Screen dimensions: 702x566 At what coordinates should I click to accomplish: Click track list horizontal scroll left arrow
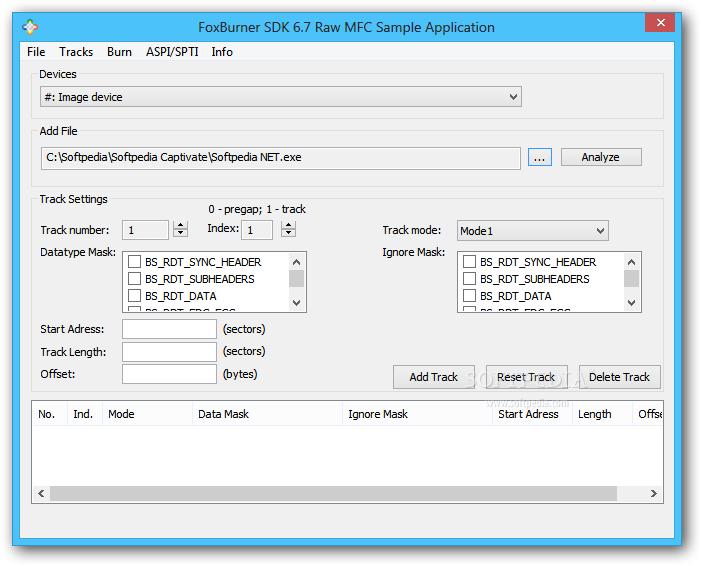click(x=41, y=493)
